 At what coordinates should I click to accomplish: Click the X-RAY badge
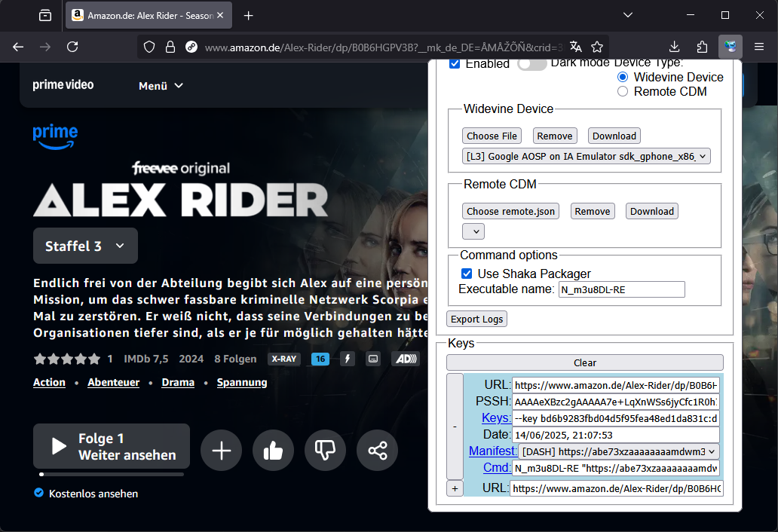click(283, 359)
